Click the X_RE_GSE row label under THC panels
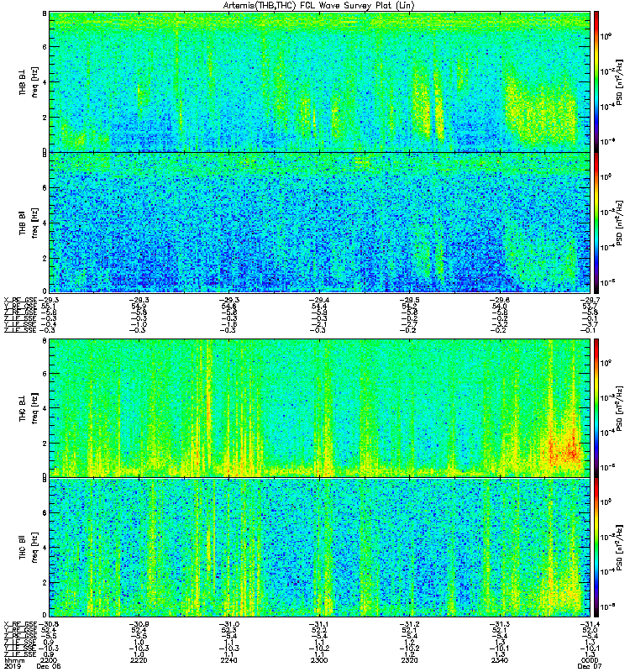 [20, 624]
